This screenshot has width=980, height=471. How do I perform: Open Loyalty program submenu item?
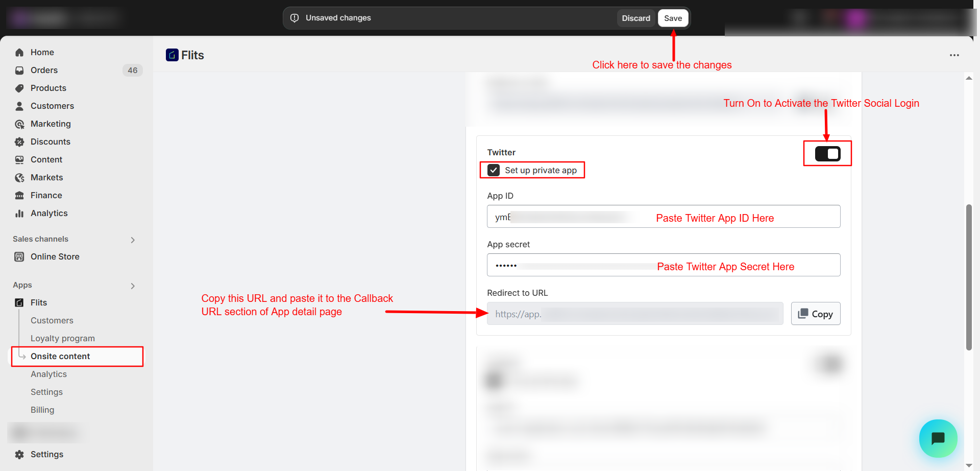[x=63, y=339]
